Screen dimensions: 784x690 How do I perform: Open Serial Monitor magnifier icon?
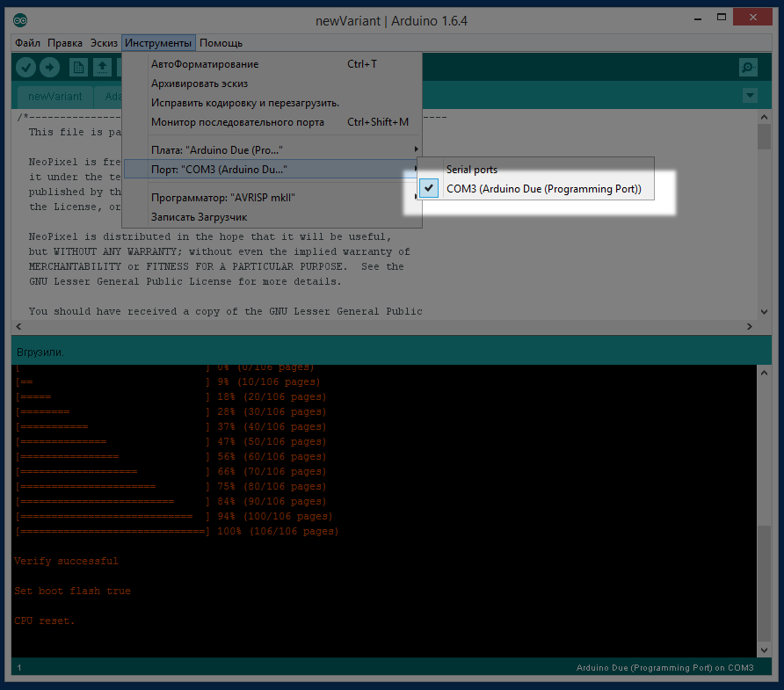point(748,67)
